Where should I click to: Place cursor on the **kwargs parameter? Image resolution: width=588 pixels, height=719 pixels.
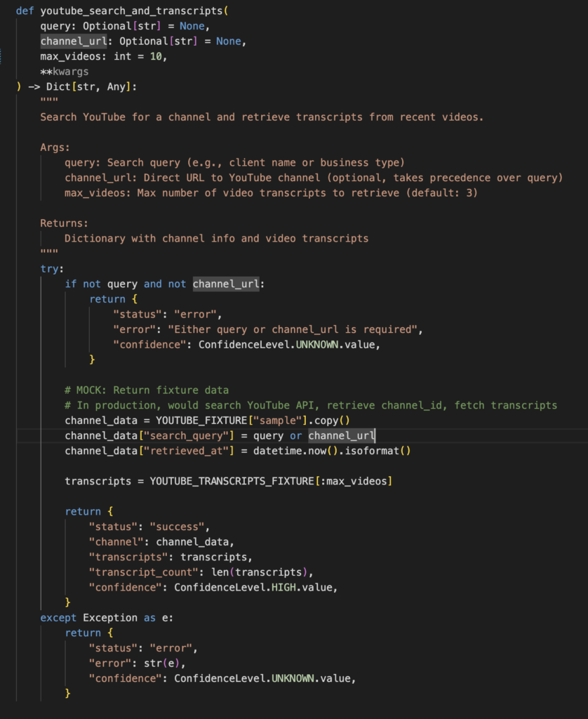pyautogui.click(x=65, y=72)
